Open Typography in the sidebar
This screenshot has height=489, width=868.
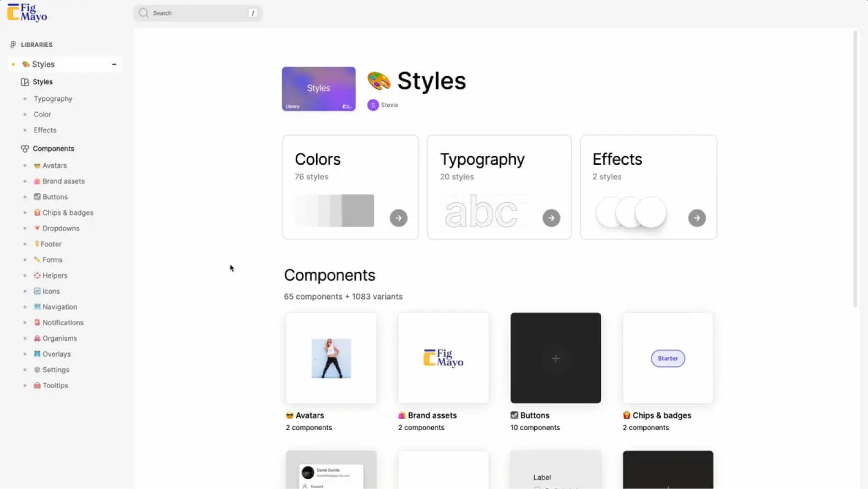tap(53, 99)
